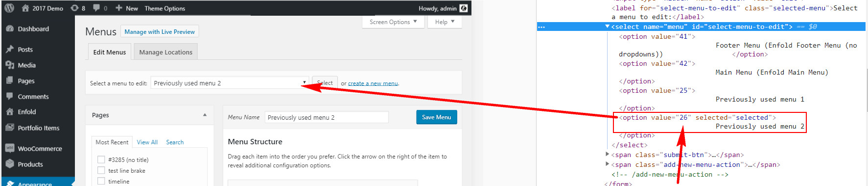
Task: Click the Footer Menu option text in DevTools
Action: coord(786,45)
